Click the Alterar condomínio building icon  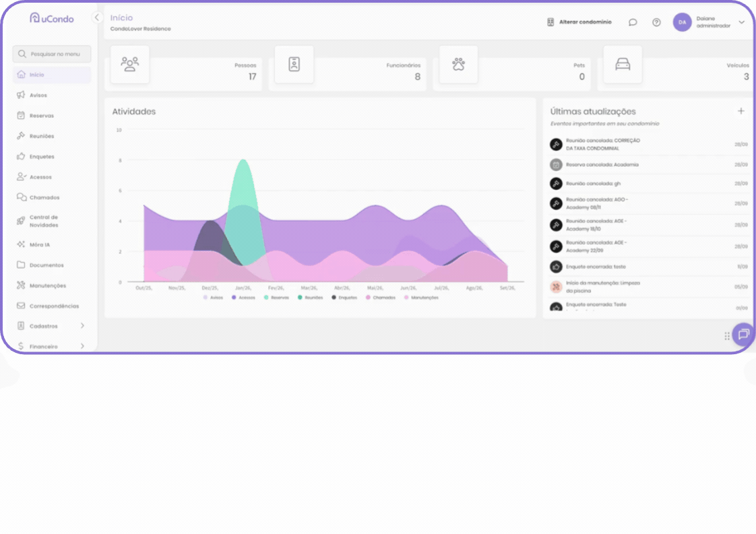click(x=550, y=22)
